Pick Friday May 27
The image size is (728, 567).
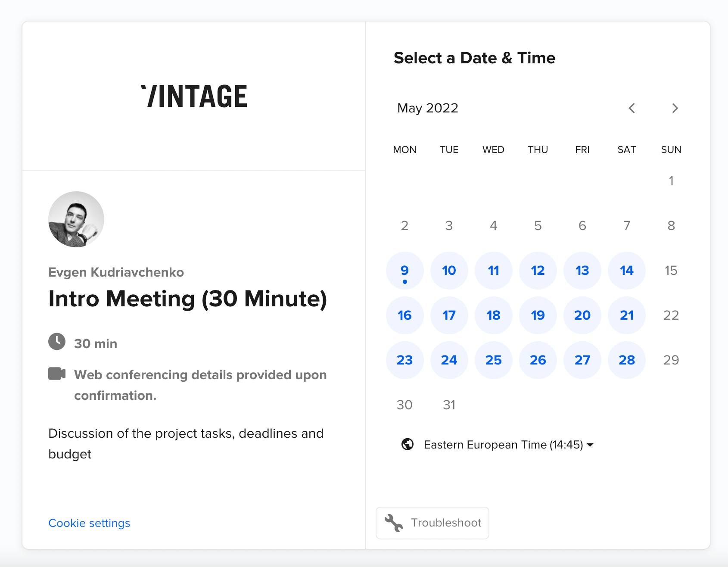pyautogui.click(x=582, y=360)
